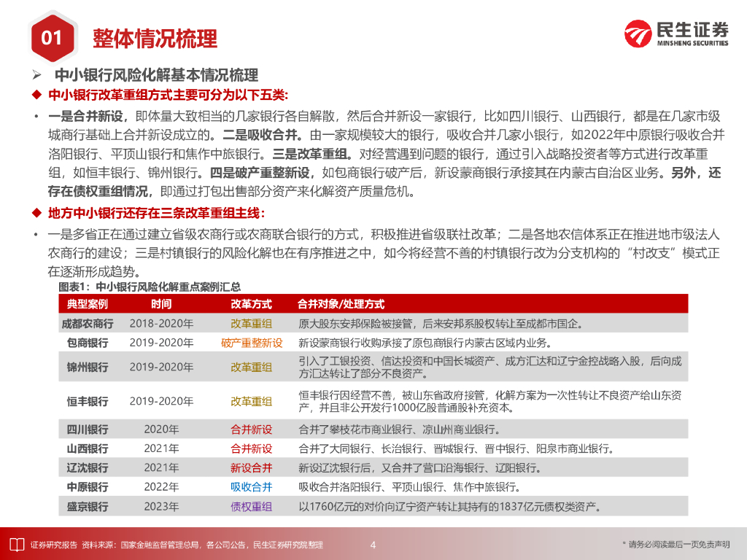Click the column header 改革方式
The height and width of the screenshot is (560, 747).
[251, 304]
